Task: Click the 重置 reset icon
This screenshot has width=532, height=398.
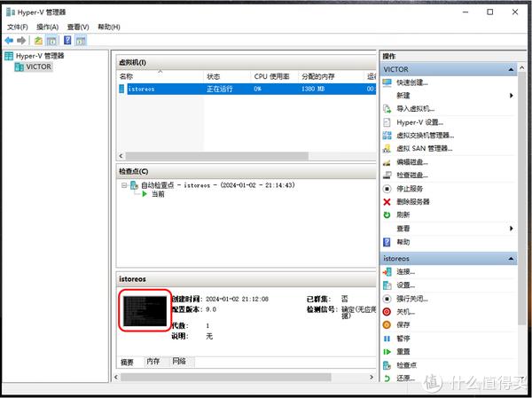Action: 387,352
